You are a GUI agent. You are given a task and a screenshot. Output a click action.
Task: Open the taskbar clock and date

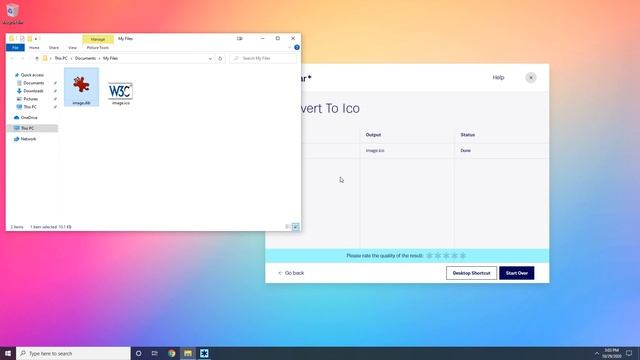click(611, 353)
